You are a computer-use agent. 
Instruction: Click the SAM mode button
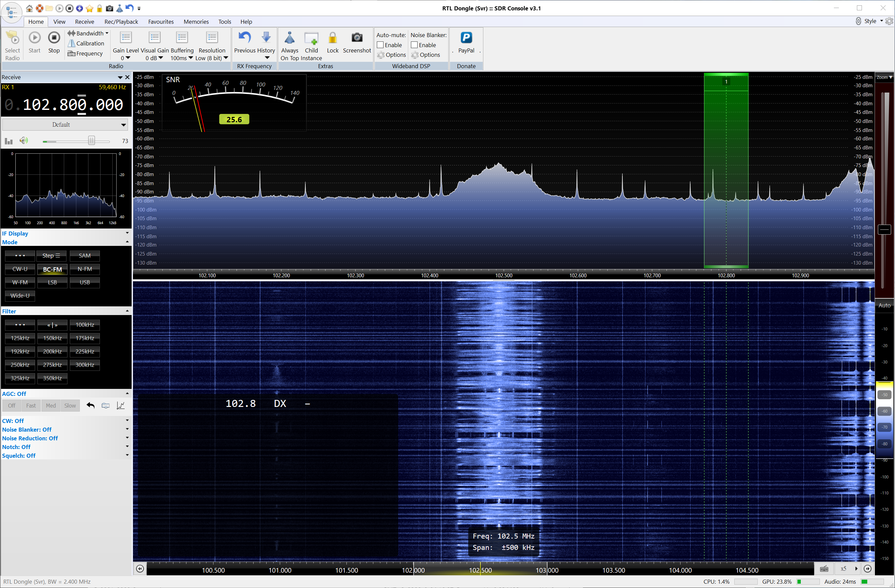(x=85, y=256)
